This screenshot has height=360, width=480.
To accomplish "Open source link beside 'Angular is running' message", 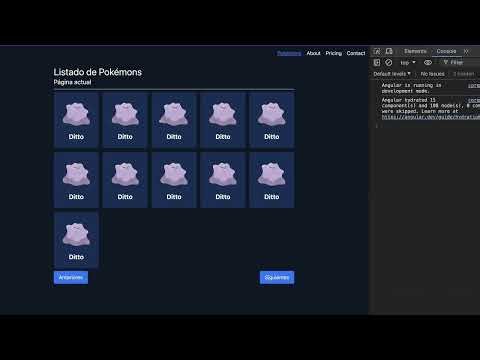I will click(x=474, y=86).
